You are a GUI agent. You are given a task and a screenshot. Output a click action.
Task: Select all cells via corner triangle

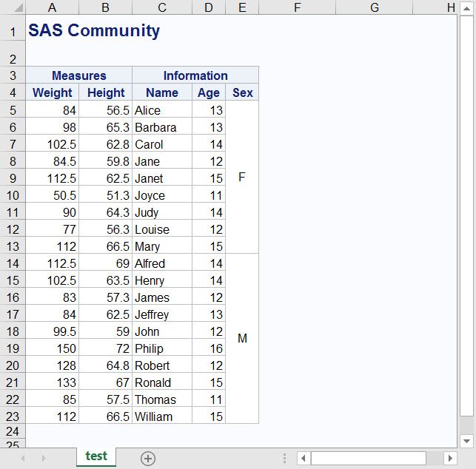tap(18, 7)
